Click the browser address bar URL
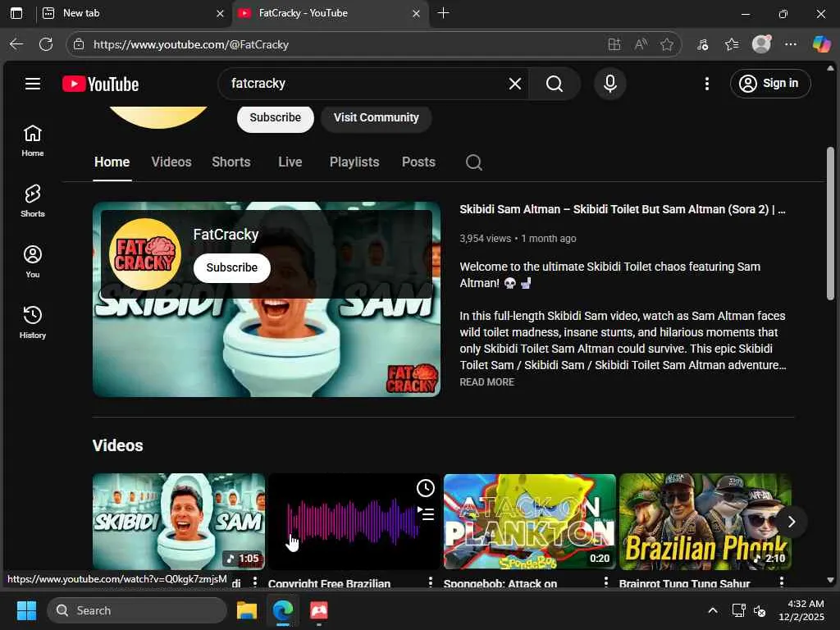The width and height of the screenshot is (840, 630). (190, 44)
